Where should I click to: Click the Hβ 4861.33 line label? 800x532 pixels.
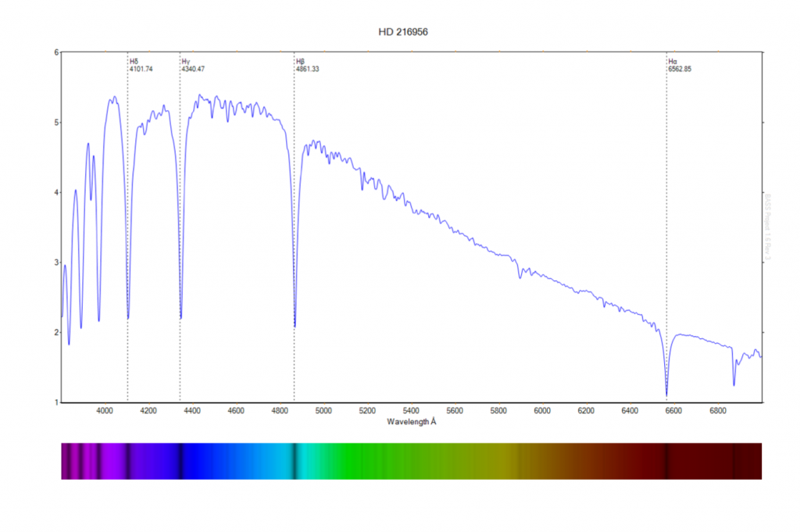pos(307,65)
